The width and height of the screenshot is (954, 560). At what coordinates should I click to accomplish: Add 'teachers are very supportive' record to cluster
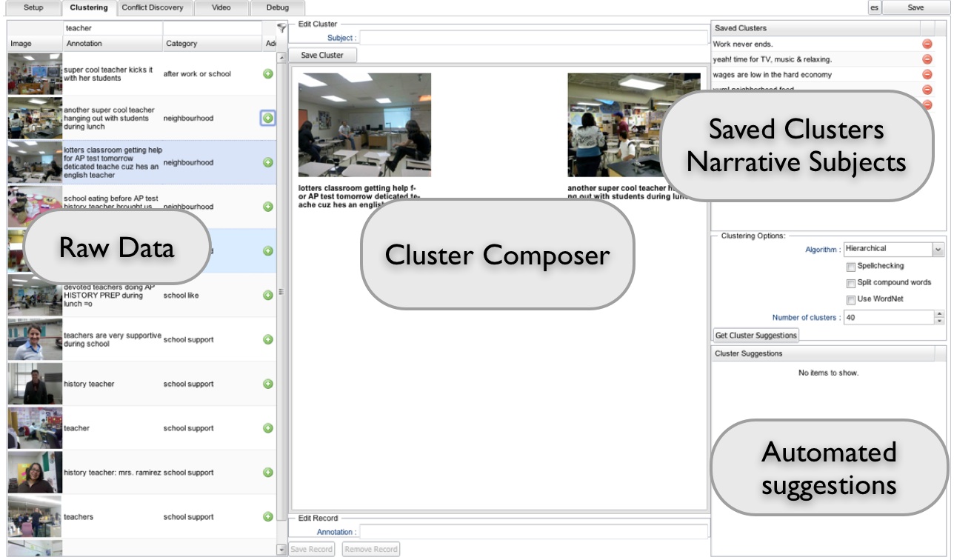(268, 339)
